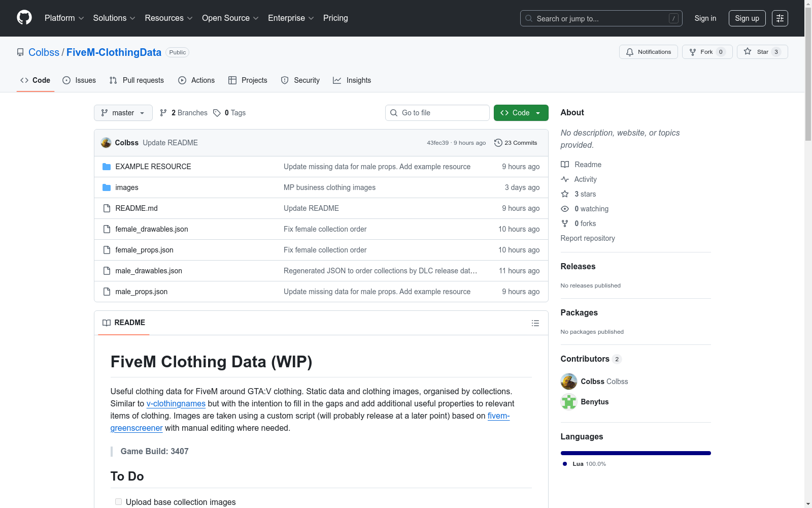This screenshot has width=812, height=508.
Task: Switch to the Issues tab
Action: tap(79, 80)
